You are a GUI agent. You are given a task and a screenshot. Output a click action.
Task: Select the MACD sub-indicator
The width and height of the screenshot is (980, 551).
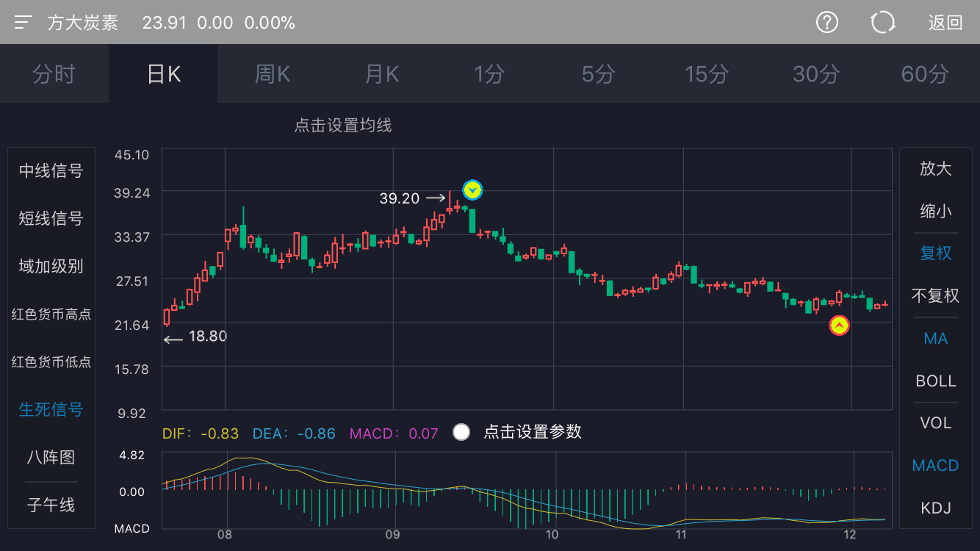936,465
